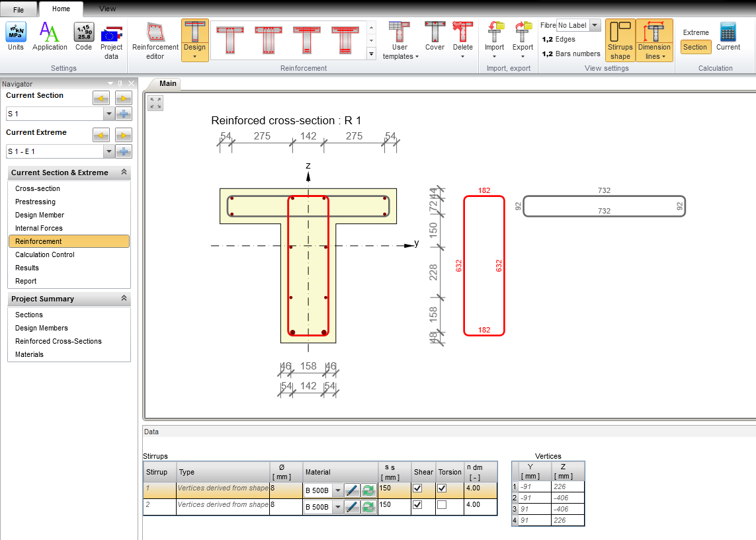
Task: Select Calculation Control in navigator
Action: tap(45, 254)
